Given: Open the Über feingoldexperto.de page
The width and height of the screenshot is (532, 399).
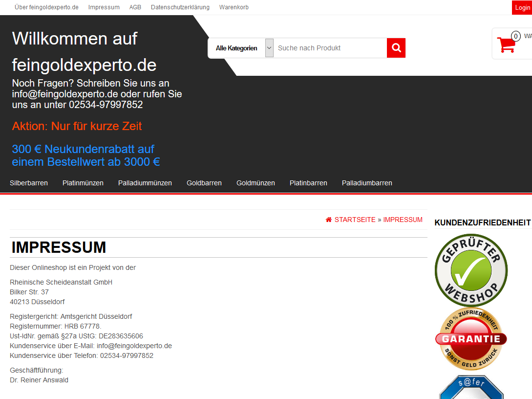Looking at the screenshot, I should click(x=46, y=7).
